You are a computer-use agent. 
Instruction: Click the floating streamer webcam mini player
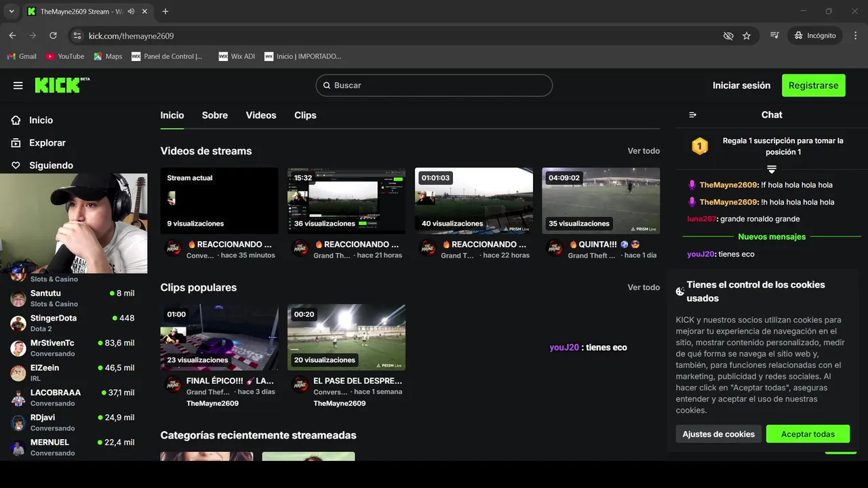click(74, 223)
